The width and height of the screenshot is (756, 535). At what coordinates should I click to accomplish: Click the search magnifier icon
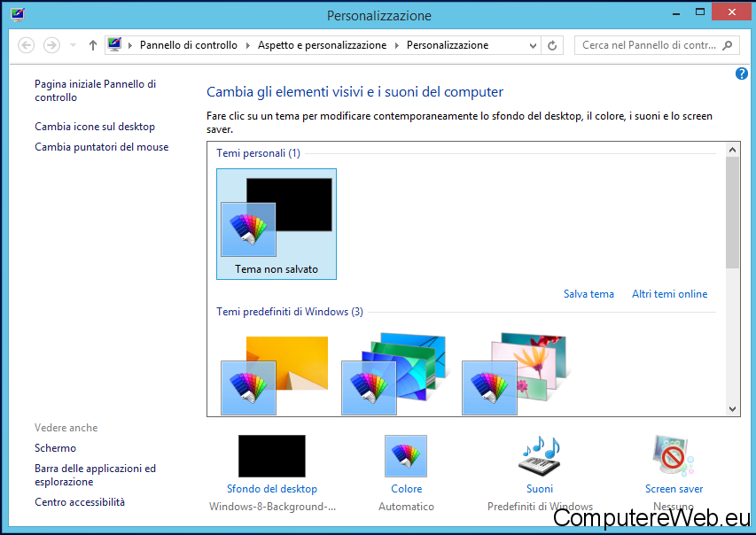[x=728, y=45]
